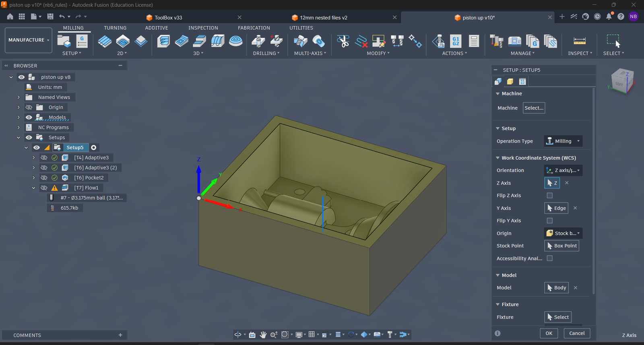
Task: Toggle Accessibility Analysis checkbox
Action: 549,258
